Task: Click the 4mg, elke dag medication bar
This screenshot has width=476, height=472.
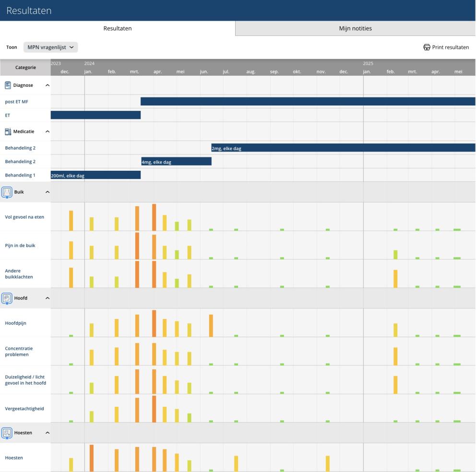Action: point(177,162)
